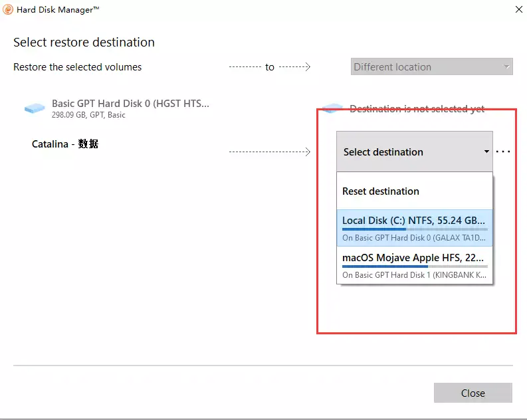The width and height of the screenshot is (527, 420).
Task: Open the Select destination combo box
Action: click(415, 152)
